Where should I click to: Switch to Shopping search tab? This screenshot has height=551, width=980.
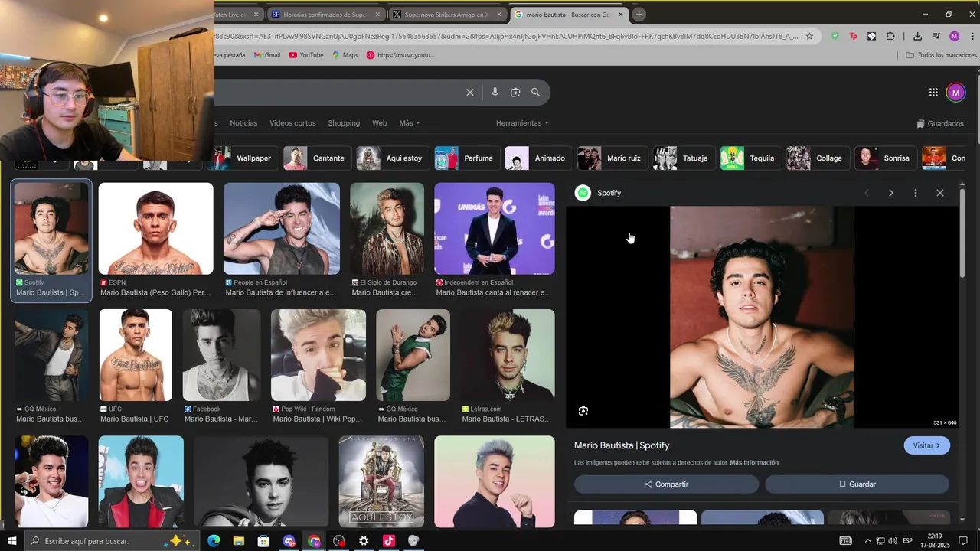click(x=344, y=123)
